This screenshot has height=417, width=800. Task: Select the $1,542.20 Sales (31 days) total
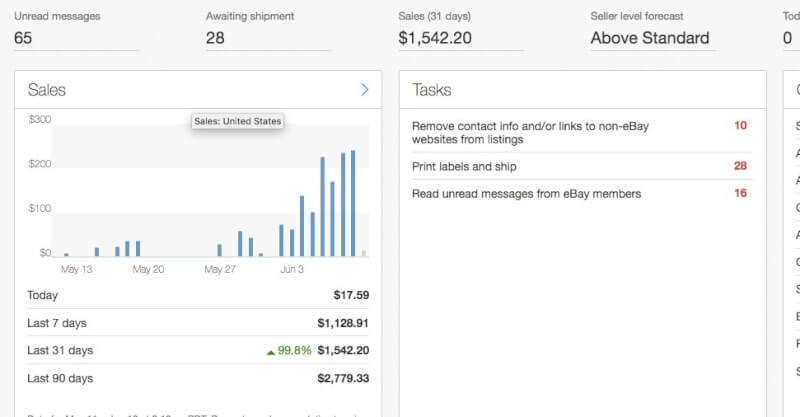435,38
